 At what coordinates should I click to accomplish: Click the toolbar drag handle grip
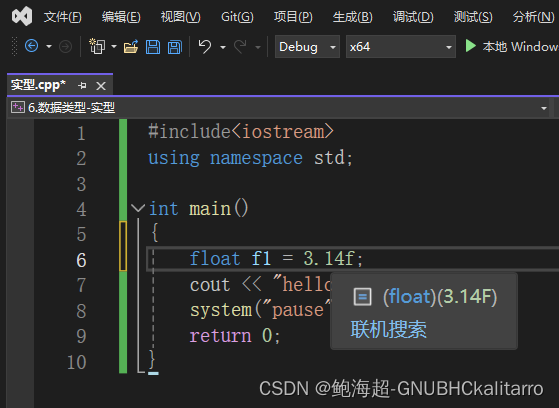point(14,46)
